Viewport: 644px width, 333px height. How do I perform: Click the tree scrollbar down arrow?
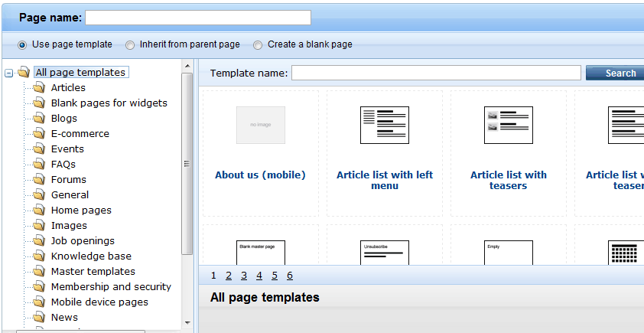187,323
